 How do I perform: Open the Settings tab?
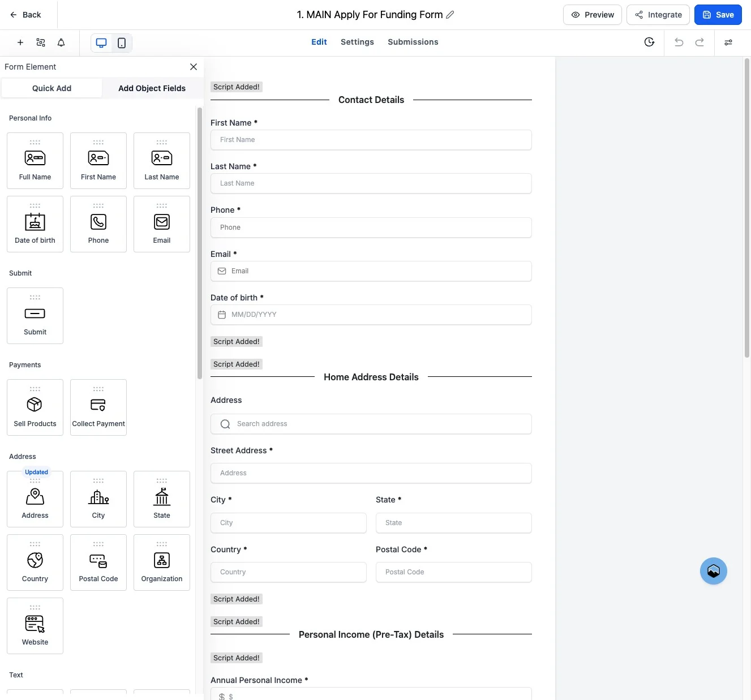[357, 42]
